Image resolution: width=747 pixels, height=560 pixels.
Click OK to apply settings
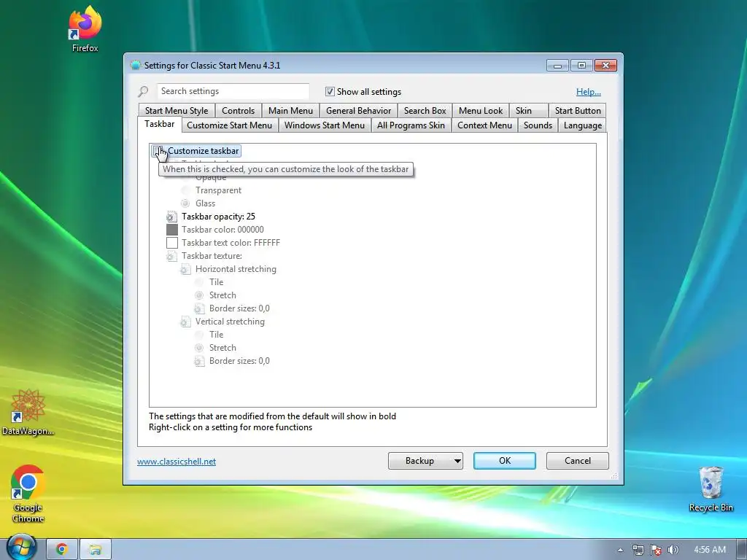pyautogui.click(x=505, y=461)
